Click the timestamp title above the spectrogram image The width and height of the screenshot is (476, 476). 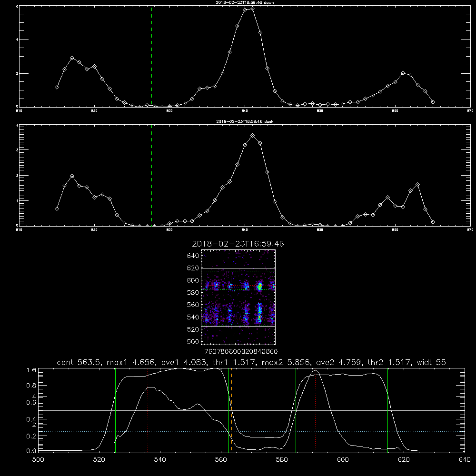point(238,244)
